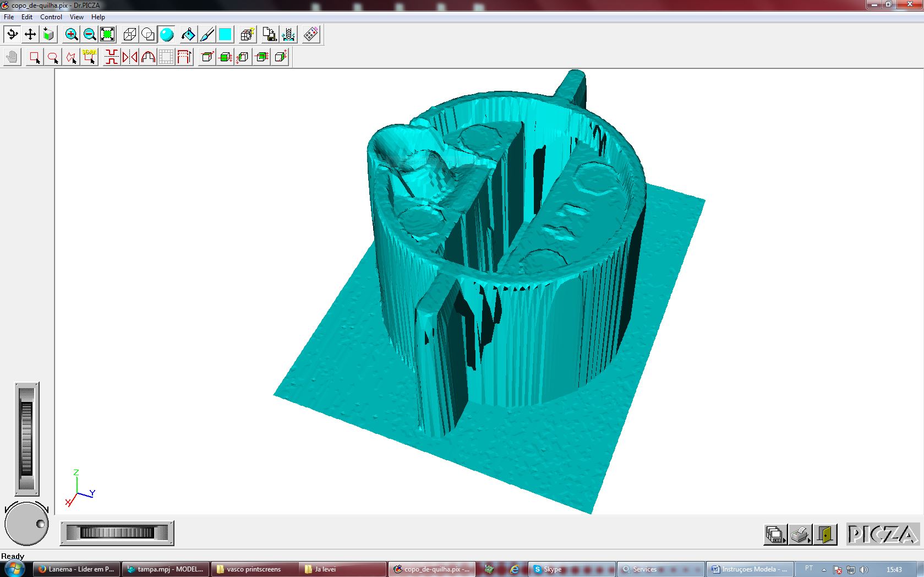The height and width of the screenshot is (577, 924).
Task: Switch to shaded cyan sphere rendering
Action: pos(166,35)
